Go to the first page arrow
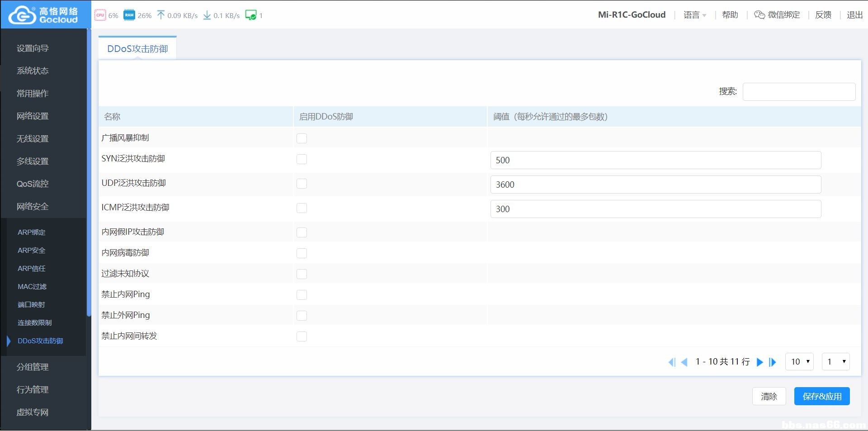The width and height of the screenshot is (868, 431). click(672, 362)
